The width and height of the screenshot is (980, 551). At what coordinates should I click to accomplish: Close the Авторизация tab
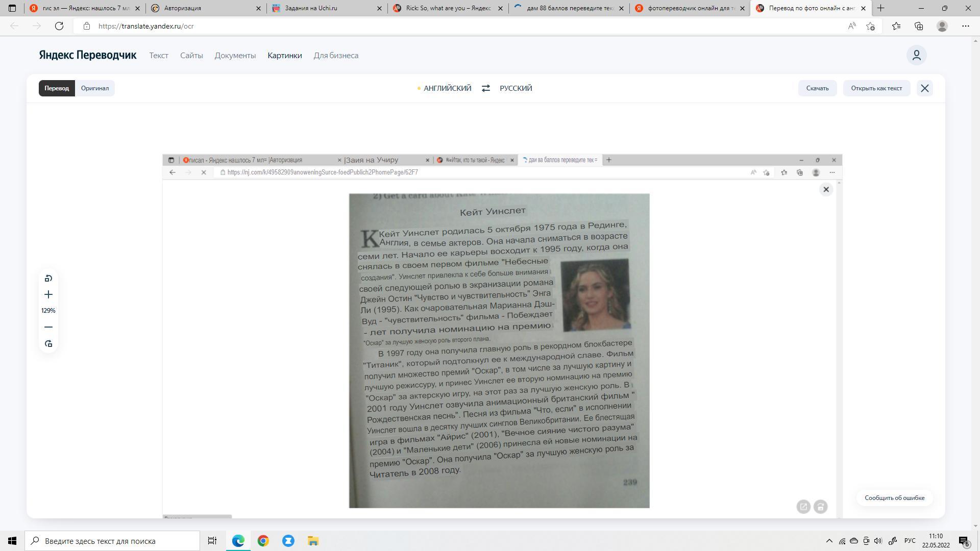pos(258,8)
